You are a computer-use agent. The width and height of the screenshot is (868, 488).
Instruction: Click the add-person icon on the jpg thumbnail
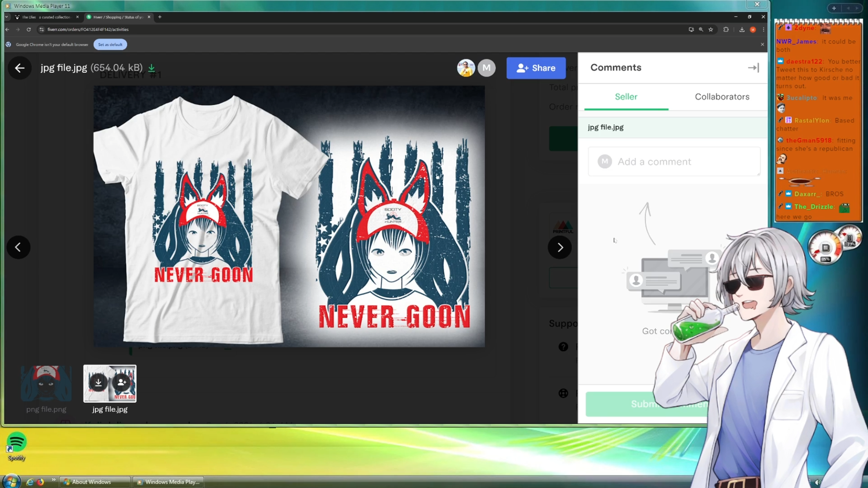122,382
